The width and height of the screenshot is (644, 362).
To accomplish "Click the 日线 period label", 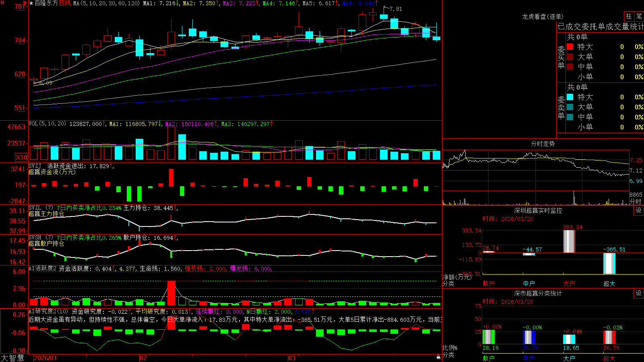I will tap(65, 3).
